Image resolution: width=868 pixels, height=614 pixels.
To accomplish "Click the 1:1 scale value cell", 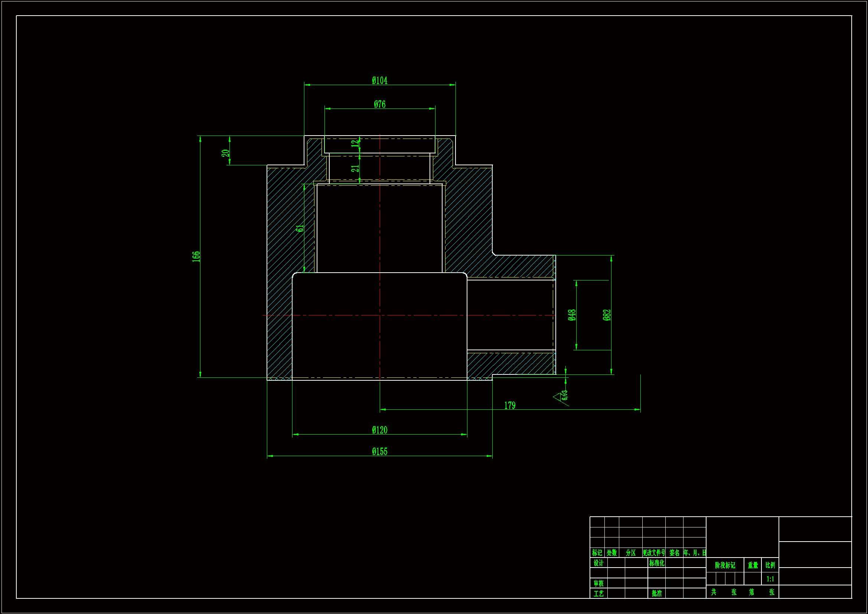I will coord(770,579).
